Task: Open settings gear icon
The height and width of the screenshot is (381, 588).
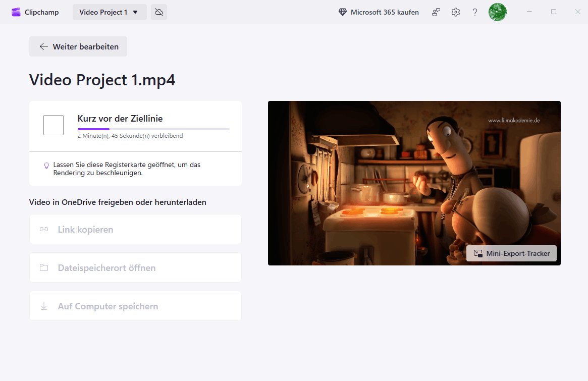Action: 456,12
